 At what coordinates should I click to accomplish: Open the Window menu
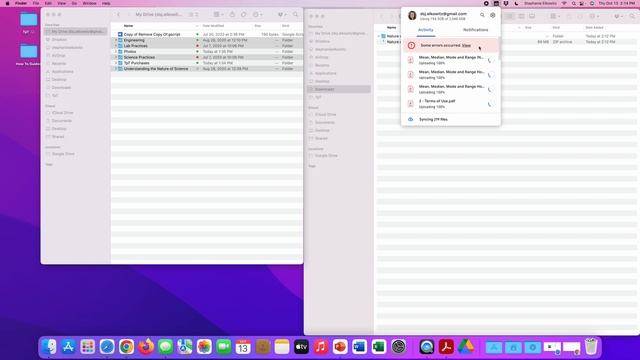(89, 3)
